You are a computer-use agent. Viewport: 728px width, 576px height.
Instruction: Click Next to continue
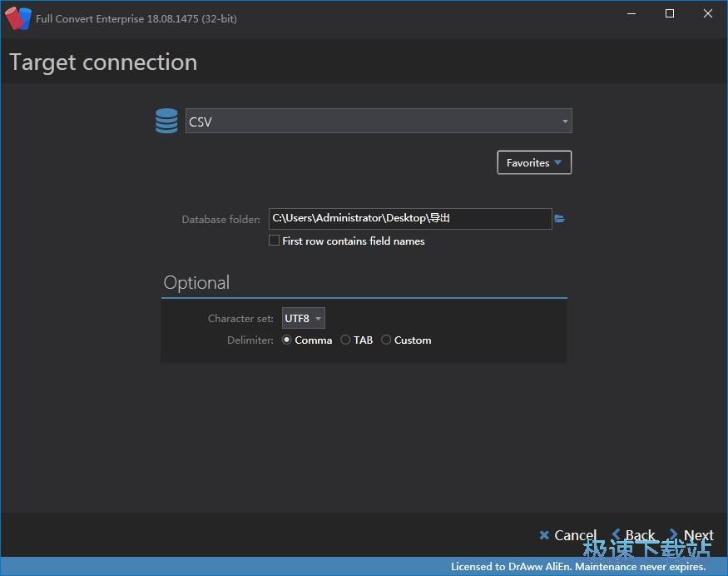pos(691,535)
